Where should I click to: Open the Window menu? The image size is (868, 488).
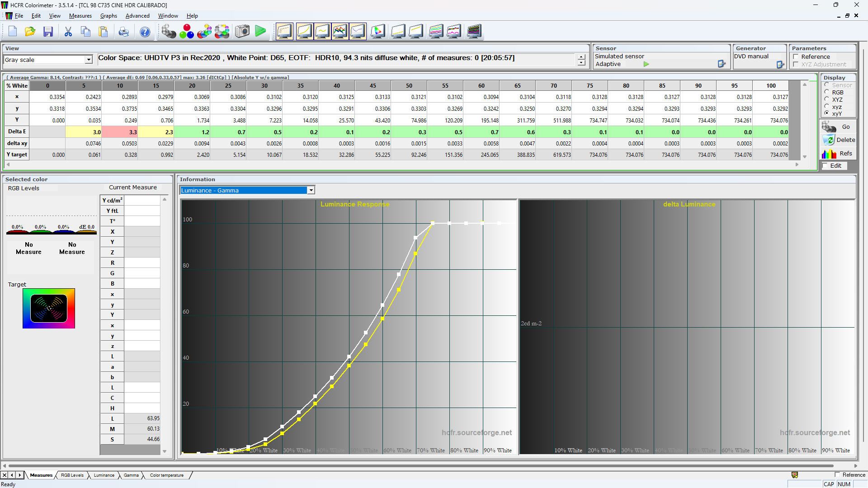[x=168, y=16]
